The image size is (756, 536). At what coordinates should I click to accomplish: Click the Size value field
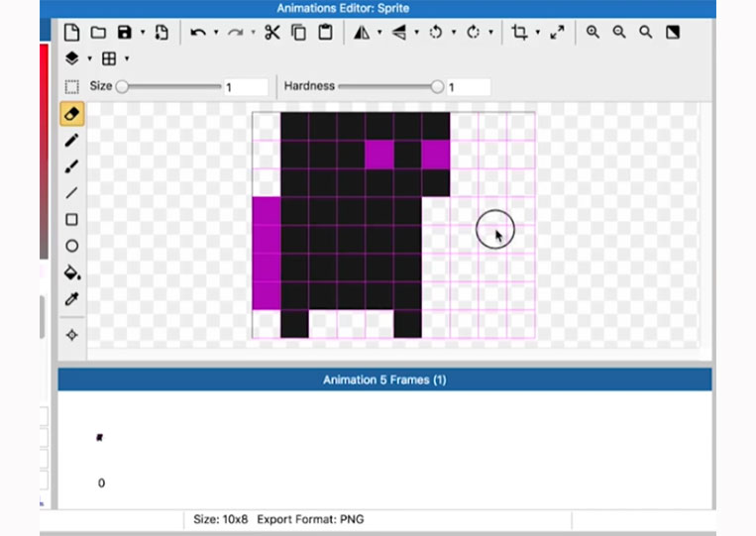[x=247, y=87]
